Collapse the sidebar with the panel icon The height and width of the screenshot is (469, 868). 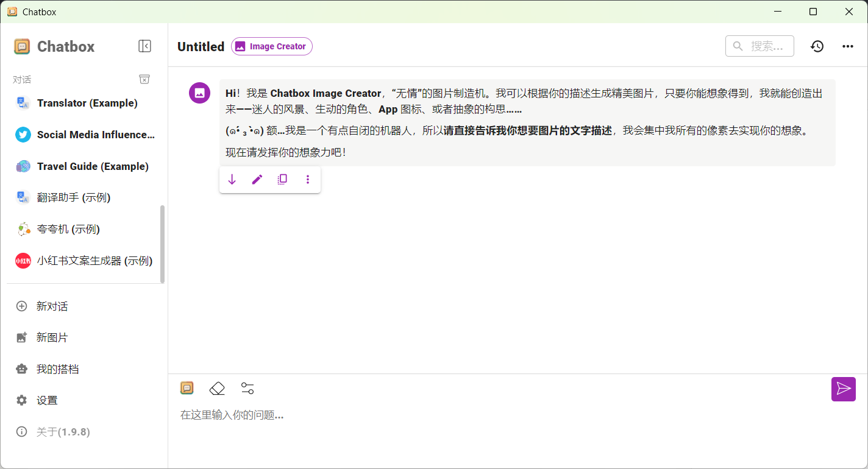[x=144, y=46]
